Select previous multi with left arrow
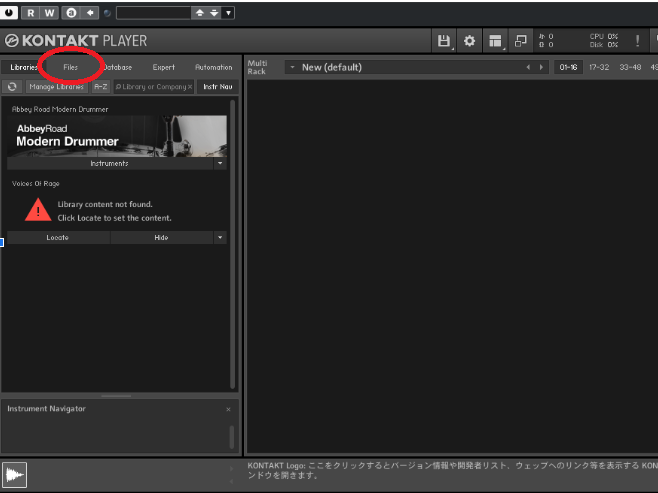Screen dimensions: 658x493 (x=528, y=67)
